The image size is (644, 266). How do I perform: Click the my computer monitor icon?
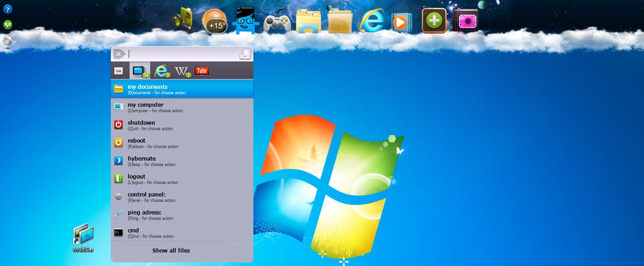118,107
